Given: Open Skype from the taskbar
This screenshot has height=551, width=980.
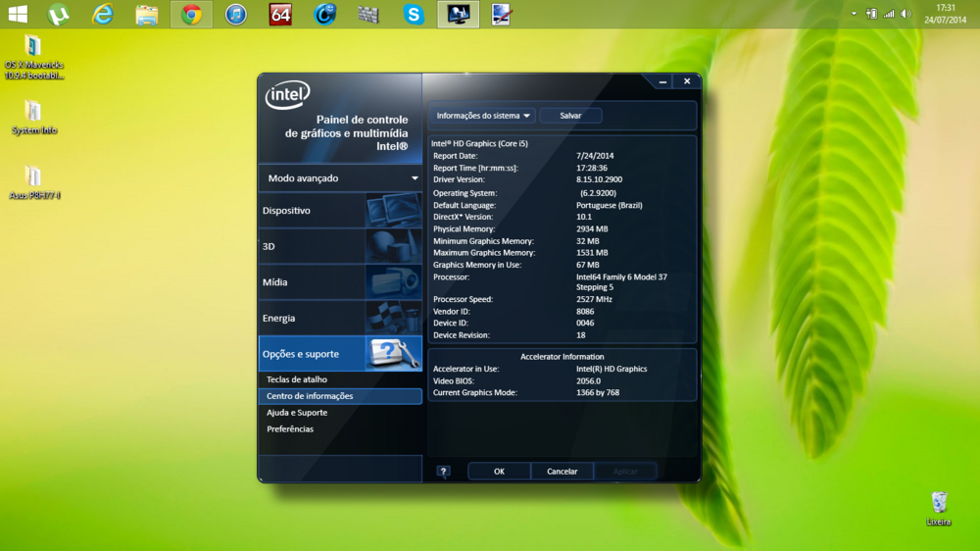Looking at the screenshot, I should [414, 15].
